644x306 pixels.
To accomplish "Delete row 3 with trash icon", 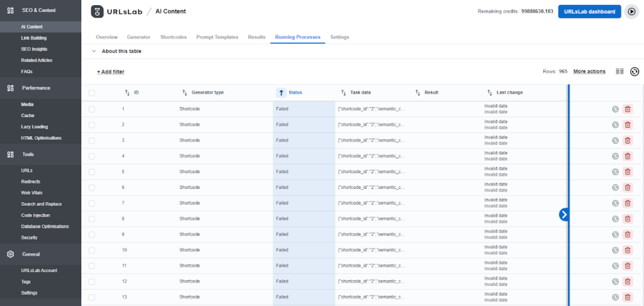I will pyautogui.click(x=628, y=140).
